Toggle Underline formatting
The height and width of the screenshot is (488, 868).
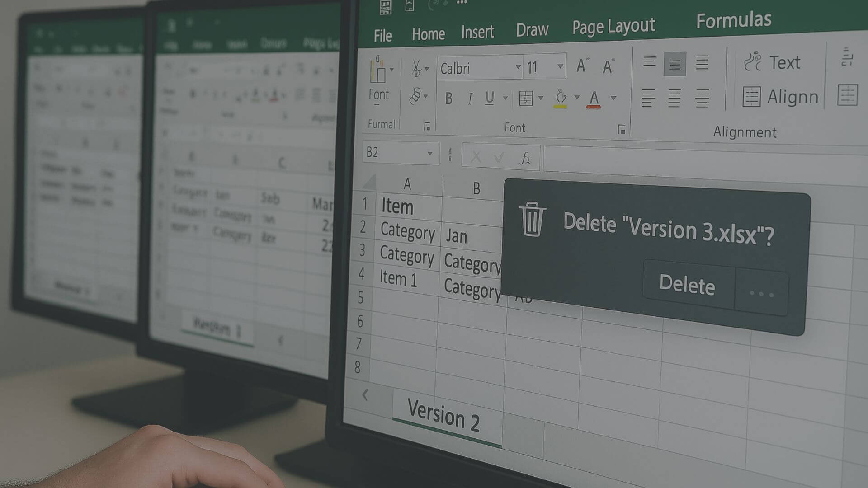coord(489,98)
